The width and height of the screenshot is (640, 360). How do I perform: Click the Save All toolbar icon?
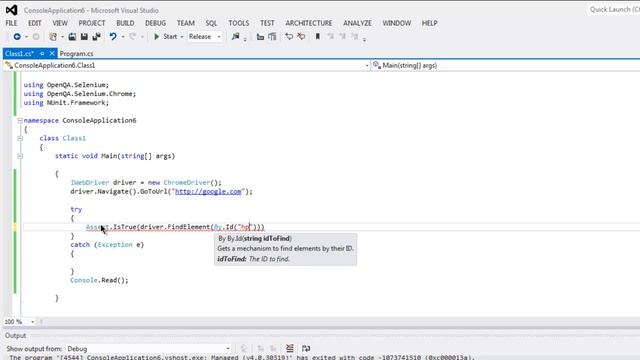click(96, 37)
